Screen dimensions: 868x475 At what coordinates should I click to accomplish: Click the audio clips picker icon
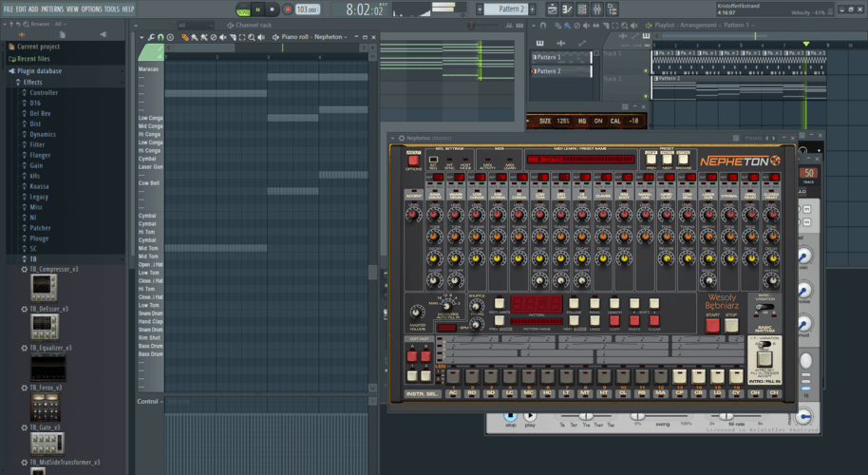coord(560,43)
